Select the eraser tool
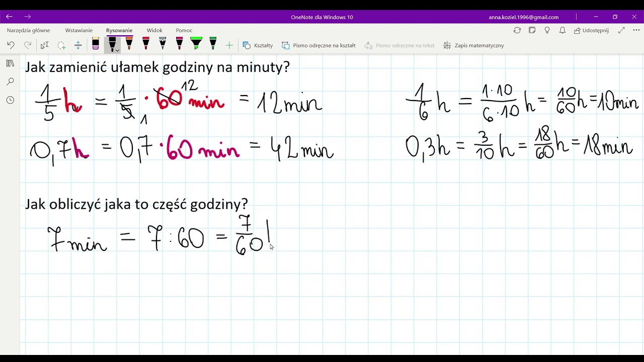The height and width of the screenshot is (362, 644). [96, 44]
